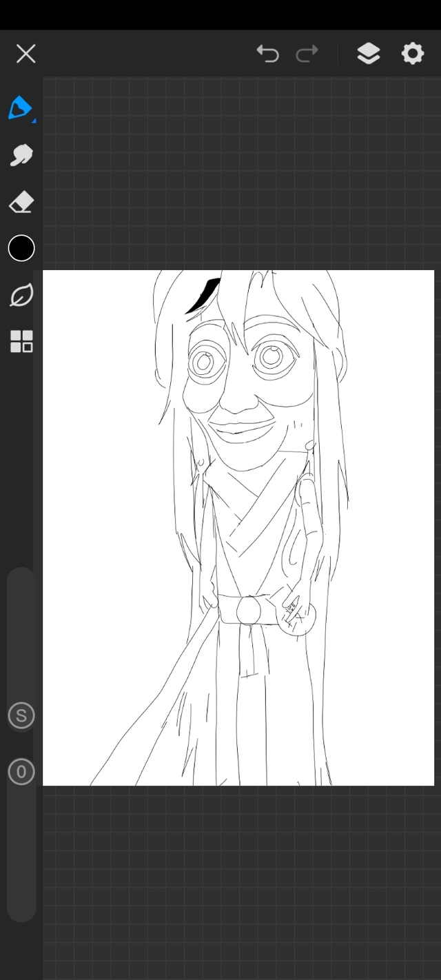Select the leaf-shaped fill tool
The height and width of the screenshot is (980, 441).
[x=21, y=295]
